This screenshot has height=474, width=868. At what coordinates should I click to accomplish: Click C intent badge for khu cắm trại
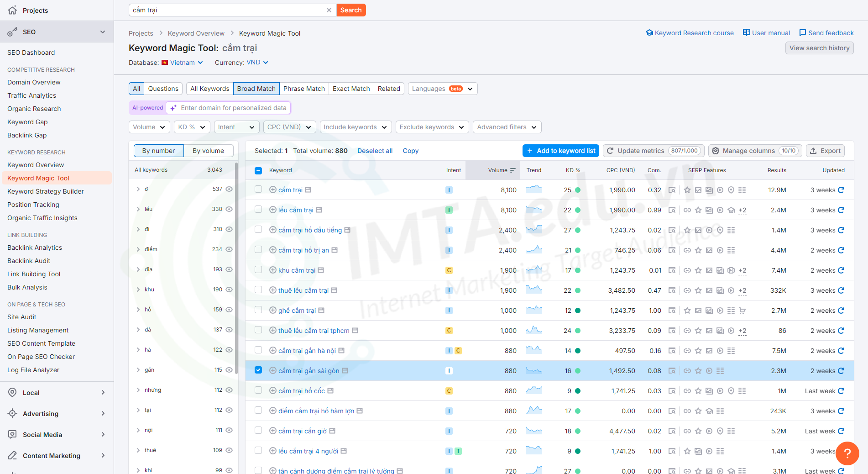(449, 270)
